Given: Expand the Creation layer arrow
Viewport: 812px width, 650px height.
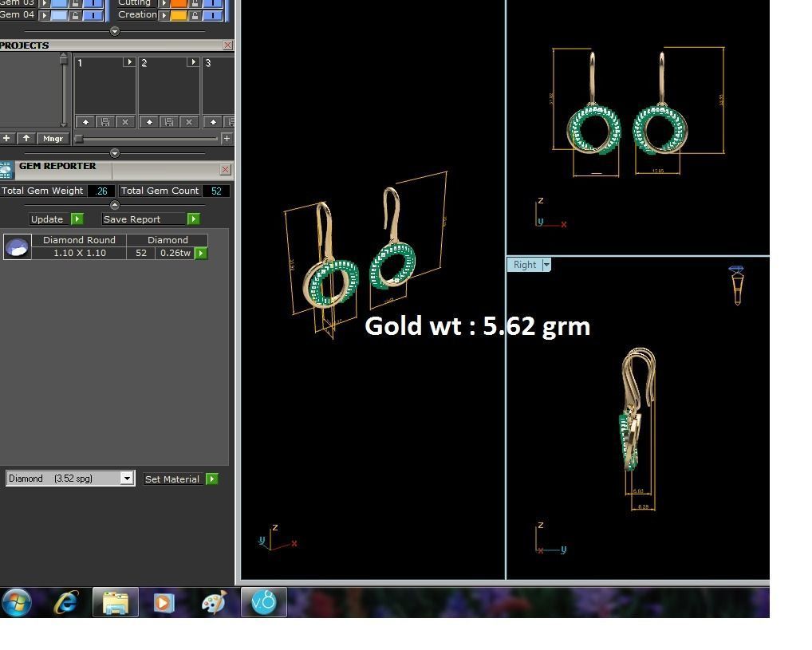Looking at the screenshot, I should tap(164, 15).
